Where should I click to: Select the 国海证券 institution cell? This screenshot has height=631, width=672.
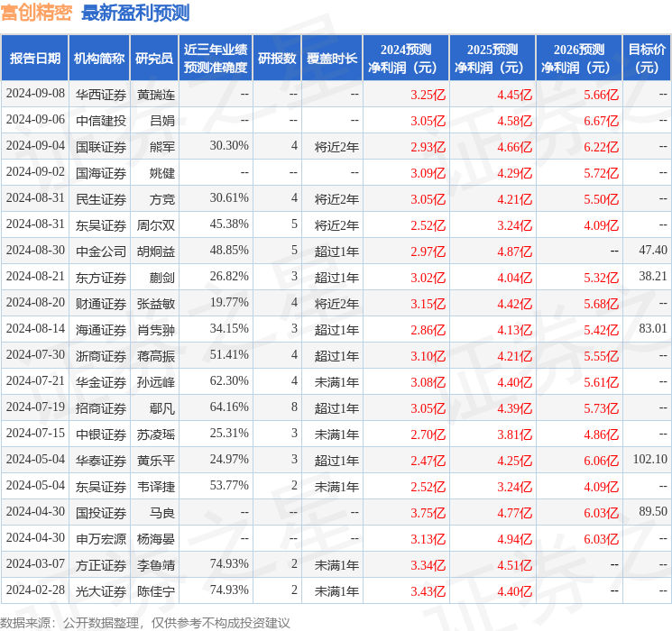(x=101, y=173)
